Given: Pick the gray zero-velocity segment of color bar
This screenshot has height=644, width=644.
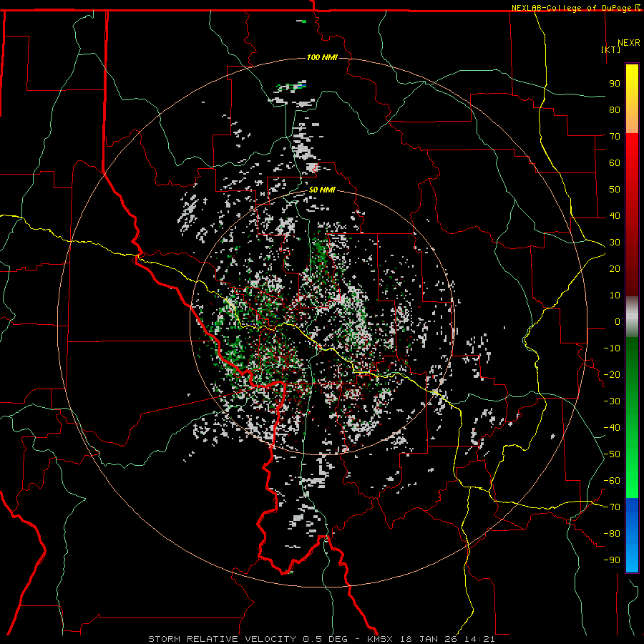Looking at the screenshot, I should [x=632, y=317].
